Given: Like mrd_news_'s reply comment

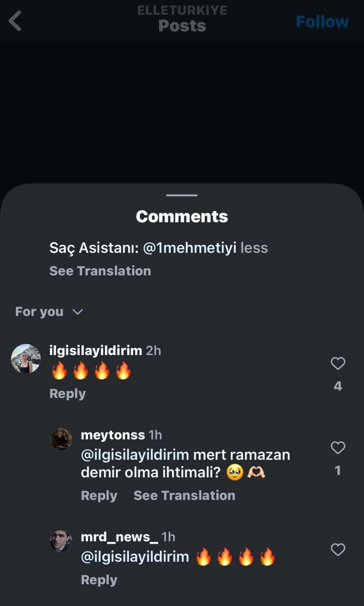Looking at the screenshot, I should [338, 550].
